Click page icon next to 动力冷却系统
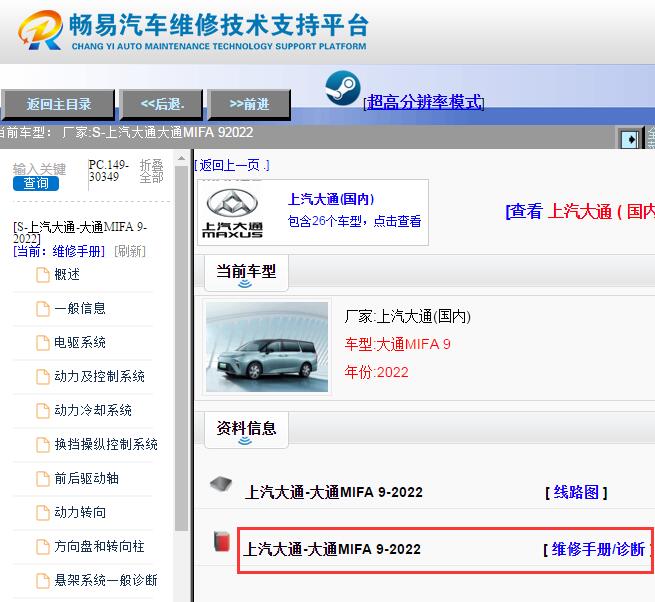The width and height of the screenshot is (655, 602). (x=43, y=411)
